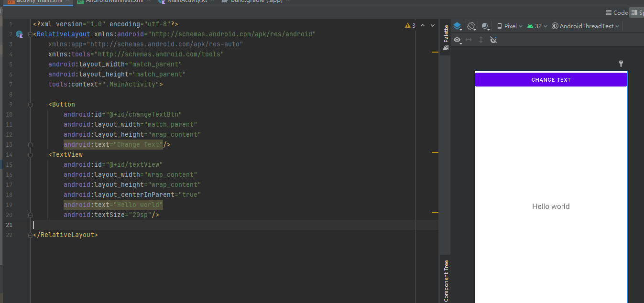Open the AndroidThreadTest theme dropdown
This screenshot has width=644, height=303.
pos(586,26)
